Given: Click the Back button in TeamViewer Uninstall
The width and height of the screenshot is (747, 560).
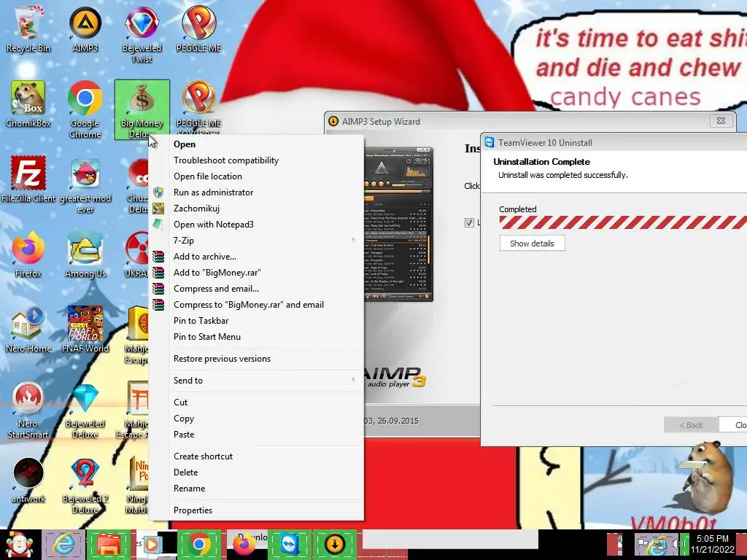Looking at the screenshot, I should [691, 425].
